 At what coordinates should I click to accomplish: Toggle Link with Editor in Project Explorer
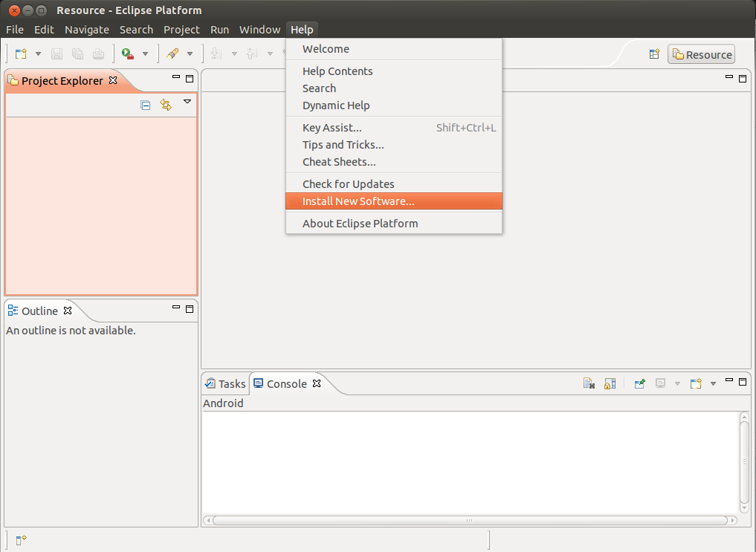tap(166, 105)
